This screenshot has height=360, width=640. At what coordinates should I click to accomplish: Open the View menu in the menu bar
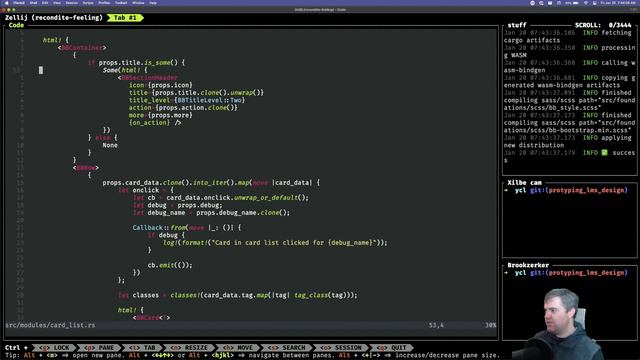[x=57, y=3]
